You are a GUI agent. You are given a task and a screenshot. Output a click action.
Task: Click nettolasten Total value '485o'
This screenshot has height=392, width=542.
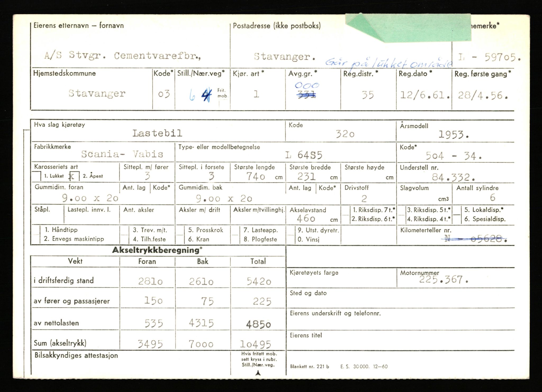click(x=259, y=324)
